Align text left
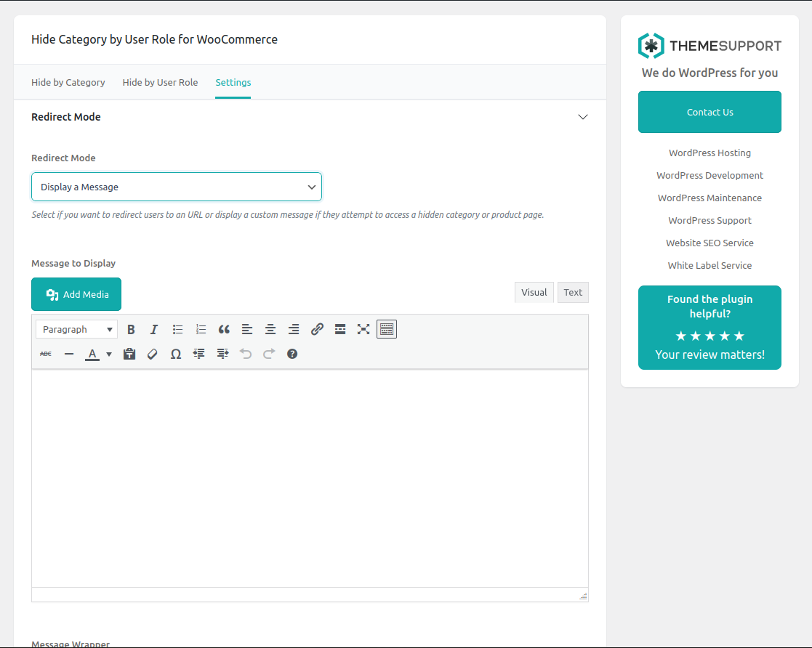812x648 pixels. [x=247, y=329]
